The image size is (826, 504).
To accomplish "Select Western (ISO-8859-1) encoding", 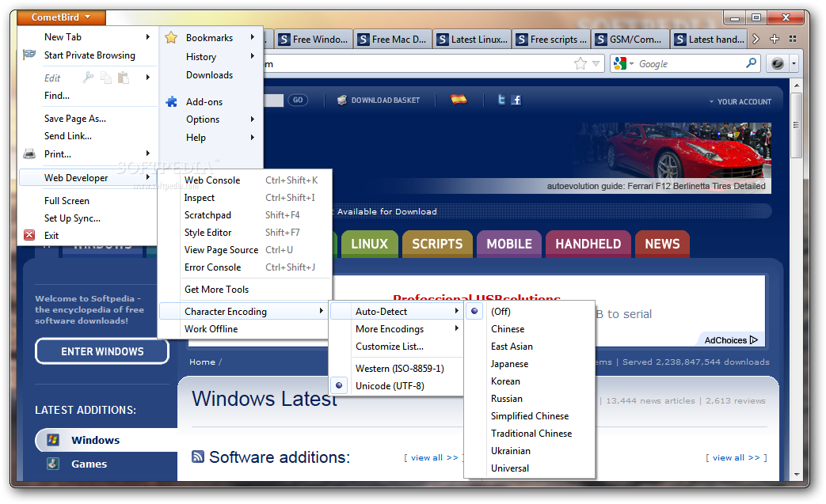I will coord(396,368).
